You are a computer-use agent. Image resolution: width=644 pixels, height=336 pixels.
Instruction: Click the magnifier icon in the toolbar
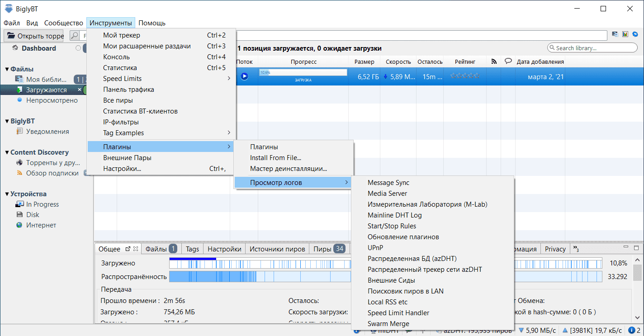coord(75,36)
